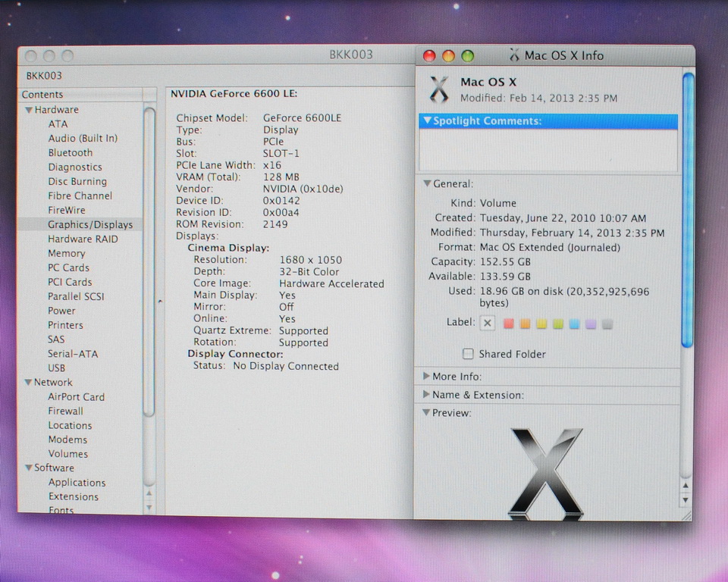Apply the red label color
Image resolution: width=728 pixels, height=582 pixels.
509,324
